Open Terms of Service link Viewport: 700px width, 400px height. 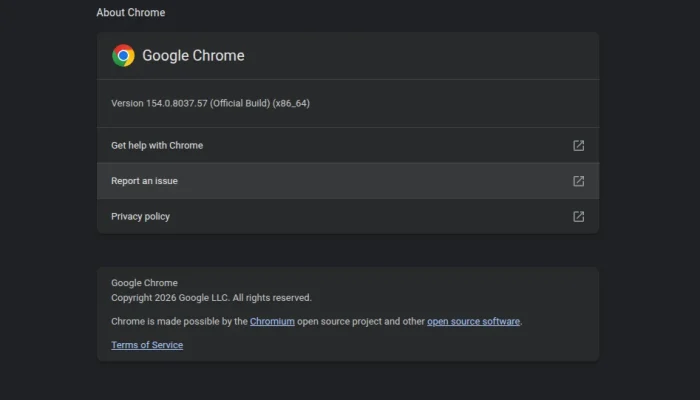pyautogui.click(x=147, y=345)
